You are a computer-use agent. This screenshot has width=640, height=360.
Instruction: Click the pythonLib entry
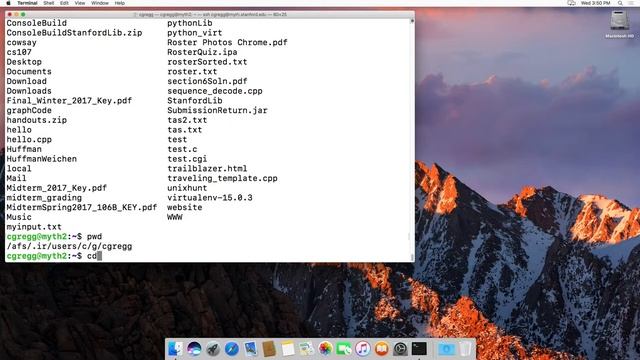(x=190, y=23)
